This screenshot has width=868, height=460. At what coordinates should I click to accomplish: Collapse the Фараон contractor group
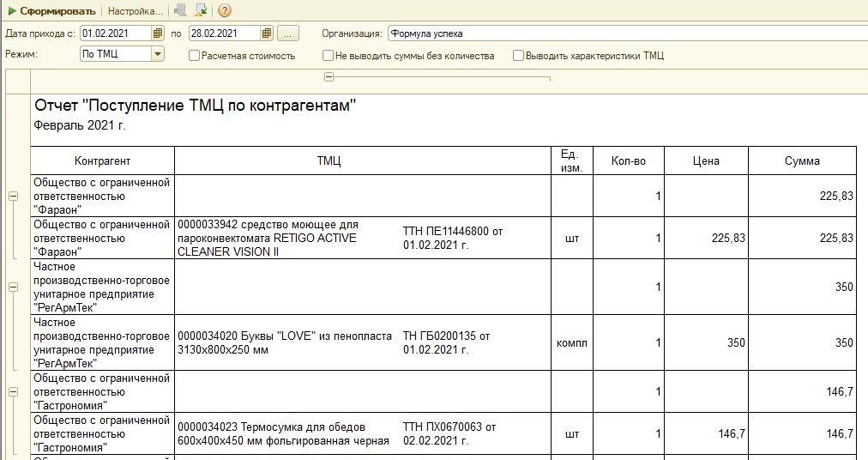(13, 197)
